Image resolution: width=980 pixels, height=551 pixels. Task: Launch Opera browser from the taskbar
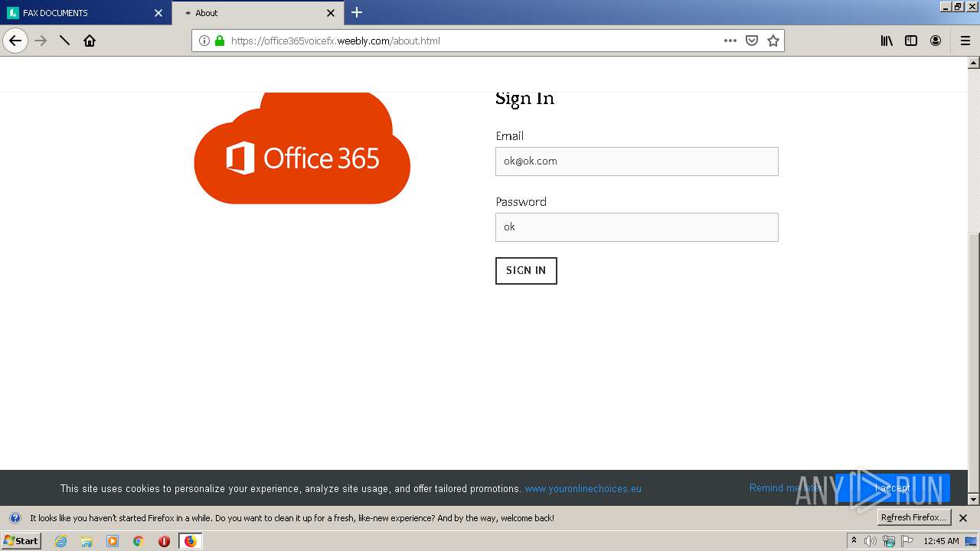point(164,541)
